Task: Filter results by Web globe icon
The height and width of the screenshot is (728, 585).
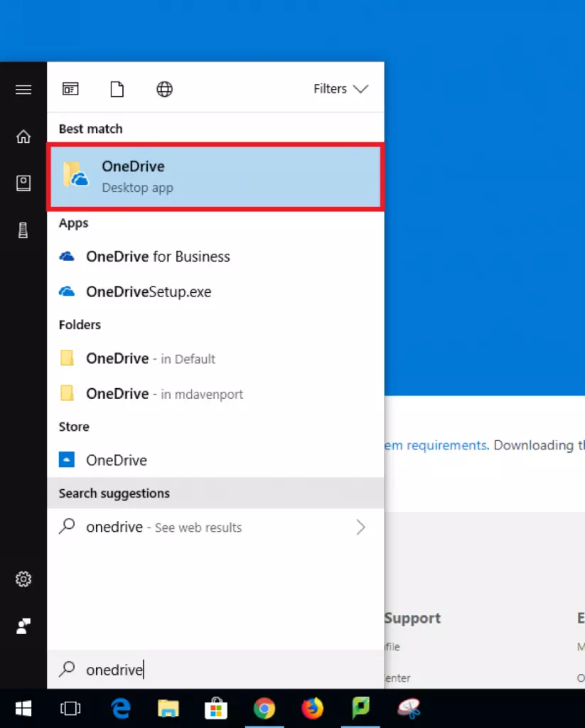Action: tap(164, 89)
